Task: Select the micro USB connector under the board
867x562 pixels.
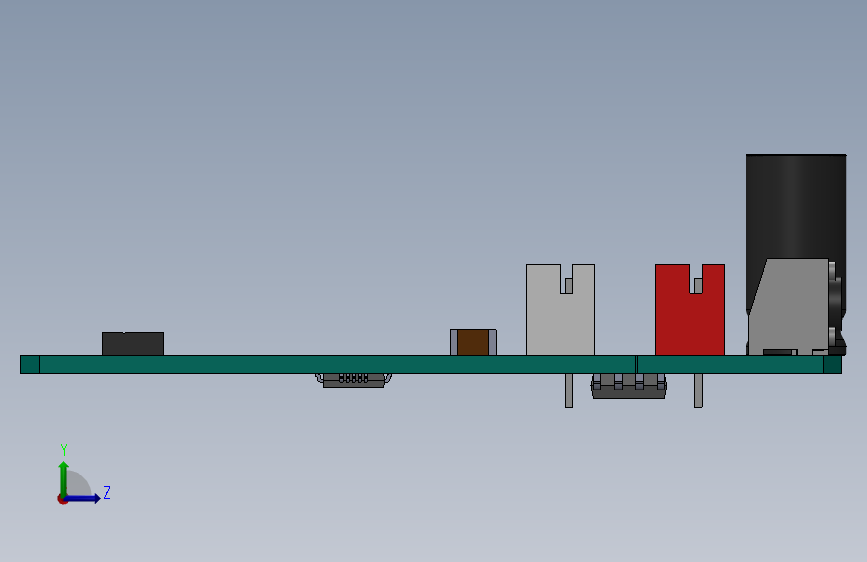Action: tap(353, 380)
